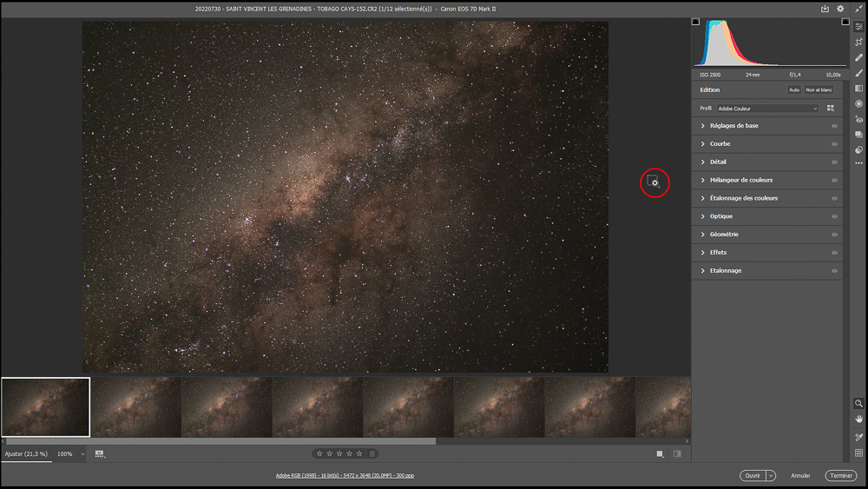The width and height of the screenshot is (868, 489).
Task: Expand the Géométrie section
Action: point(703,235)
